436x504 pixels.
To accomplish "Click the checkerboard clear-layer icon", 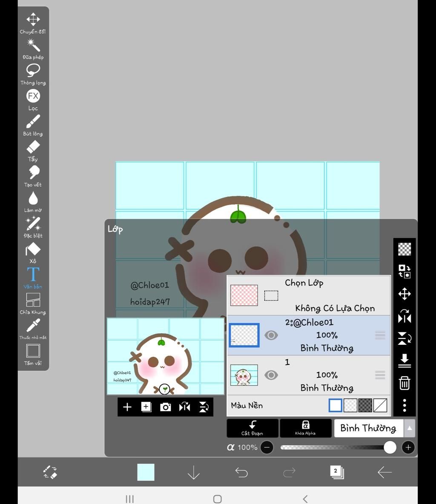I will tap(404, 249).
